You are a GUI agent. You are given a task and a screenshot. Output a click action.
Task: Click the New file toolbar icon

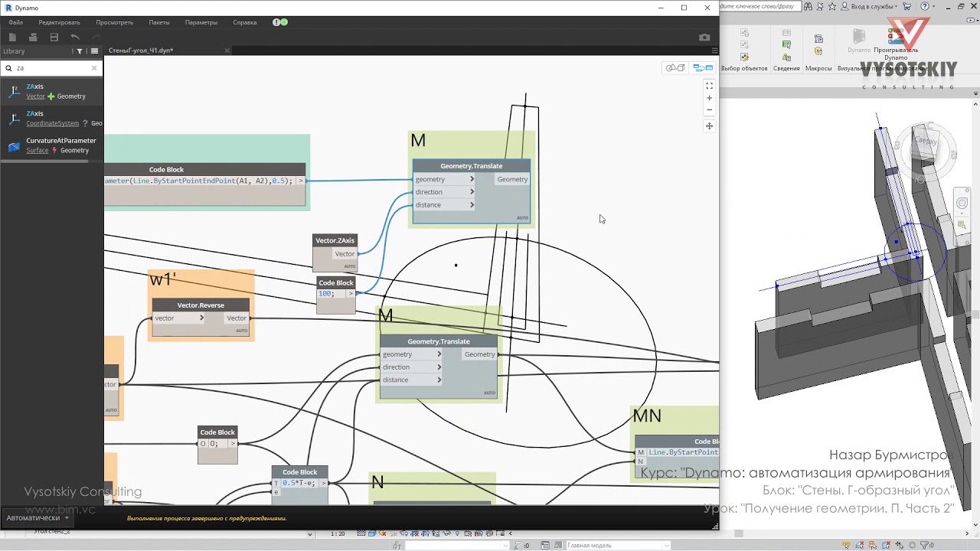(12, 37)
